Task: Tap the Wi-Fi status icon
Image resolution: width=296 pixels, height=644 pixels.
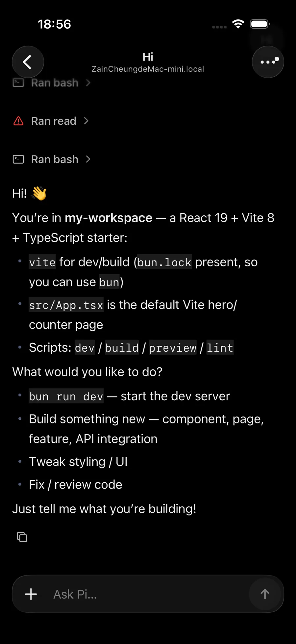Action: [x=238, y=24]
